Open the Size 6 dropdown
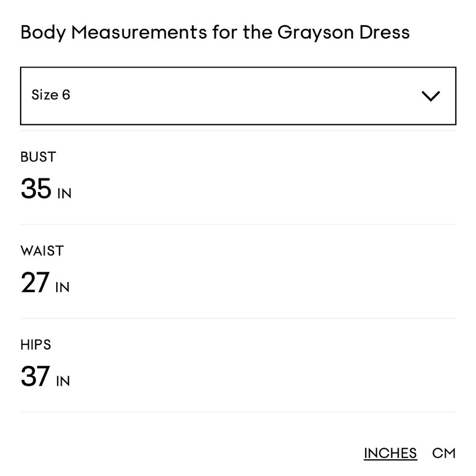This screenshot has width=476, height=476. pos(238,96)
